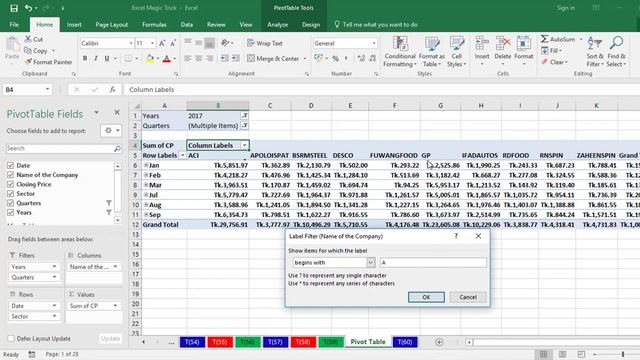
Task: Expand the Jan row group
Action: click(146, 165)
